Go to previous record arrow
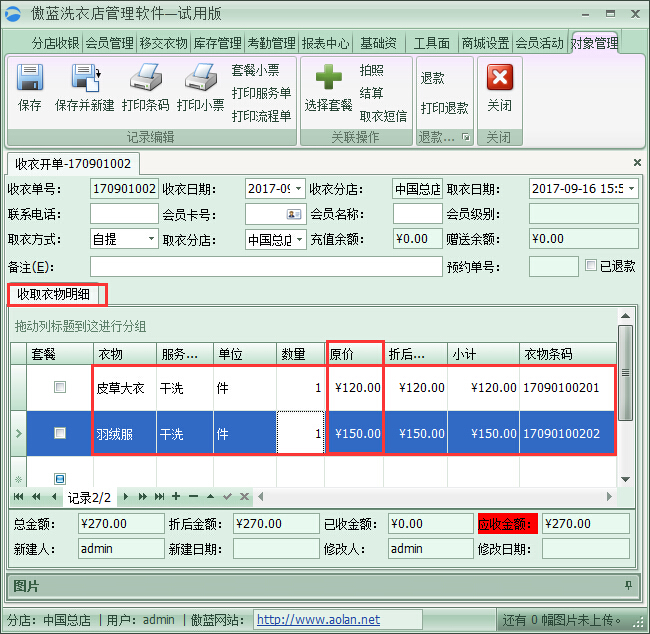The image size is (650, 634). [x=54, y=496]
